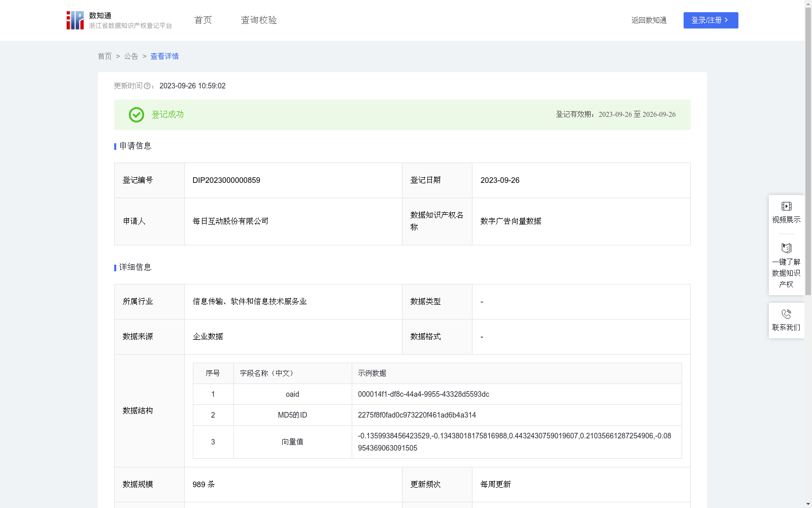The width and height of the screenshot is (812, 508).
Task: Click the 联系我们 phone icon
Action: click(x=786, y=314)
